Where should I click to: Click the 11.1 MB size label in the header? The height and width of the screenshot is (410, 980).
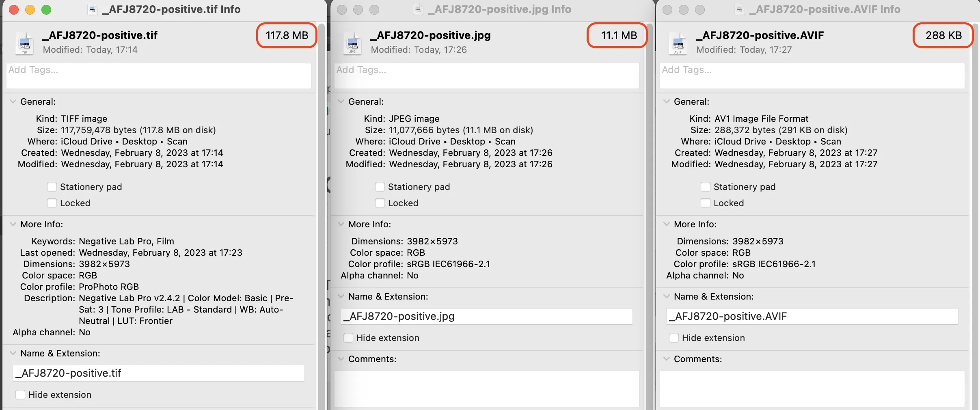click(x=619, y=35)
